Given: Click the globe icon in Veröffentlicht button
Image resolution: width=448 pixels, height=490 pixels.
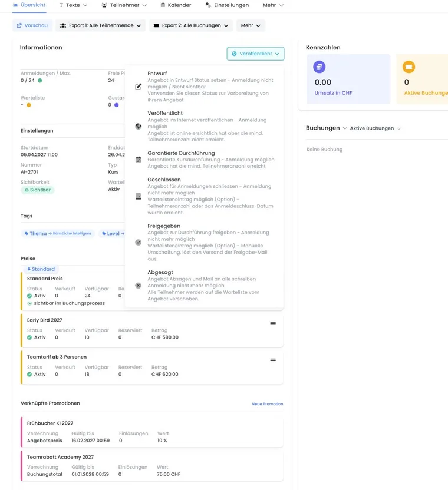Looking at the screenshot, I should point(234,54).
